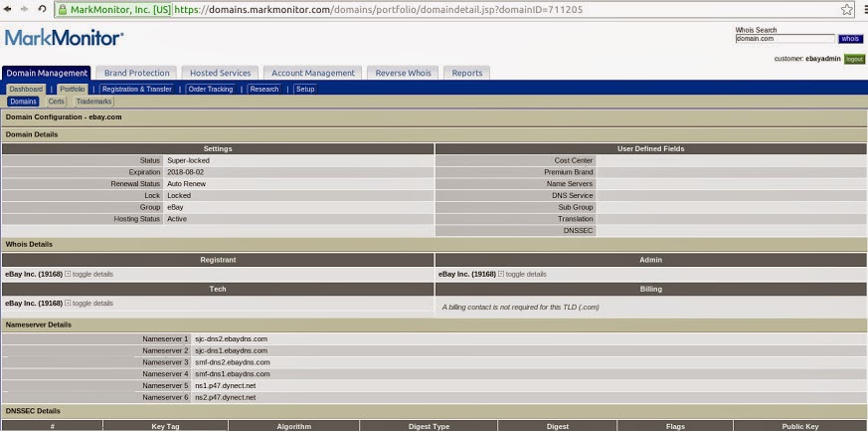Click Active hosting status value

tap(177, 219)
